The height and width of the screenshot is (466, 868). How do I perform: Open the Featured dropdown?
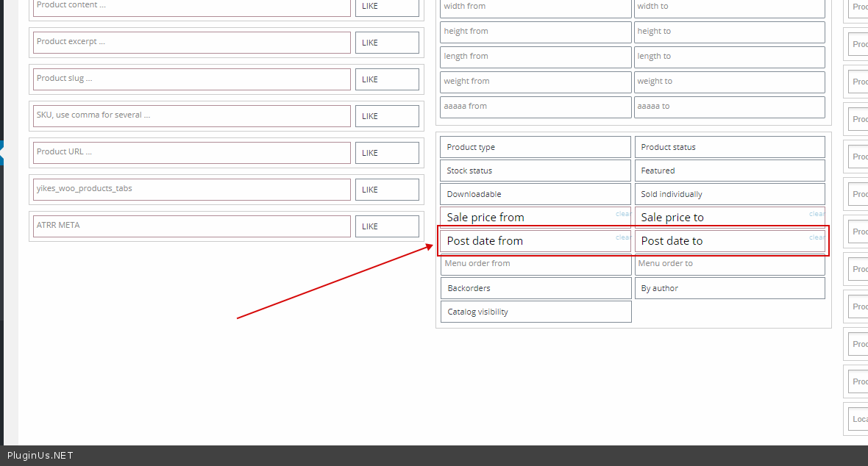[729, 171]
